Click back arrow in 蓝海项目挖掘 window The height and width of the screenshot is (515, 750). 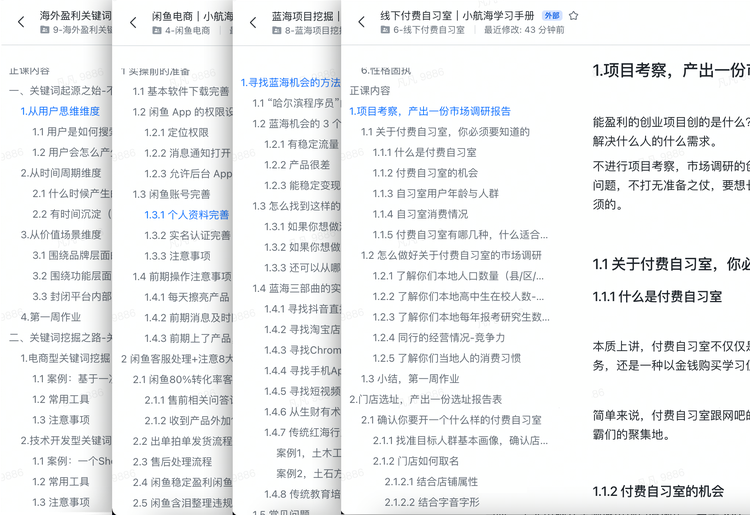coord(253,22)
